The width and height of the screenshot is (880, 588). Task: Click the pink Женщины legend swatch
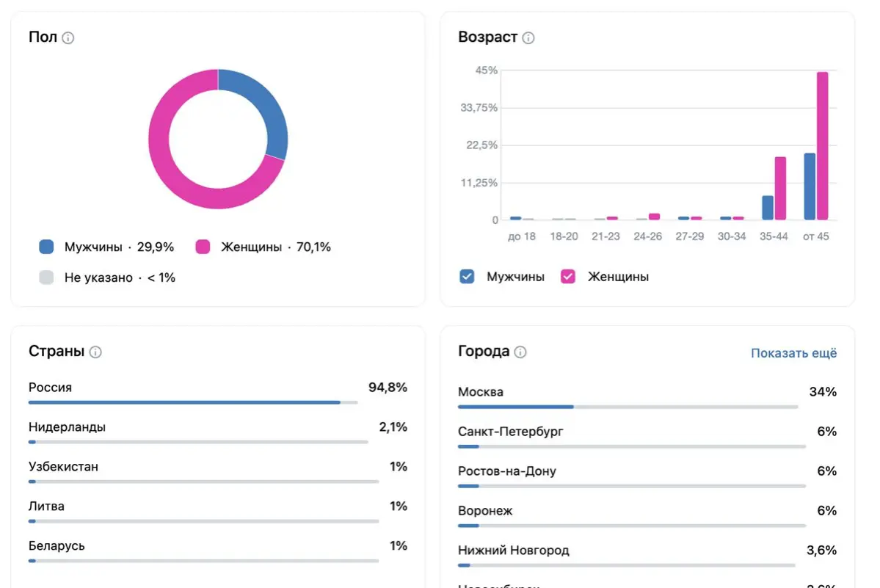203,247
